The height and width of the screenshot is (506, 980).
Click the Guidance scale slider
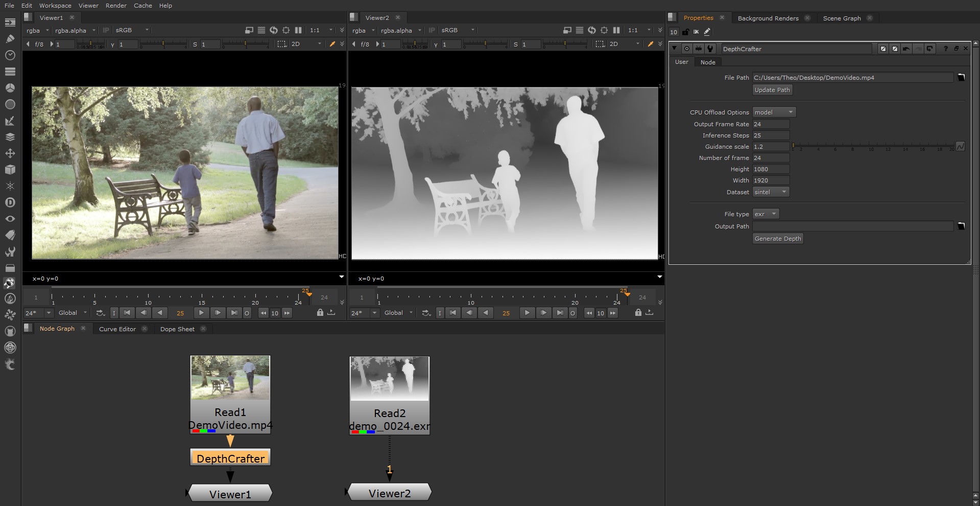pyautogui.click(x=873, y=147)
